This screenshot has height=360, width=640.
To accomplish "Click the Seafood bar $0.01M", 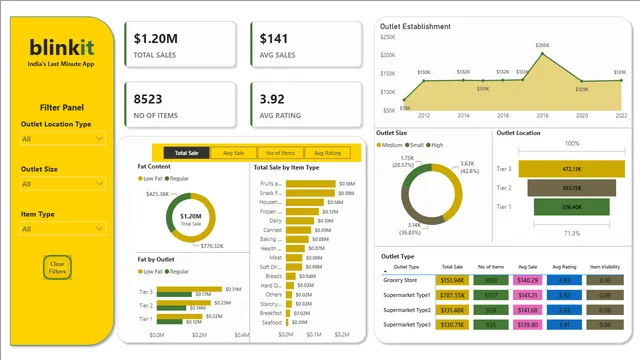I will pyautogui.click(x=287, y=322).
